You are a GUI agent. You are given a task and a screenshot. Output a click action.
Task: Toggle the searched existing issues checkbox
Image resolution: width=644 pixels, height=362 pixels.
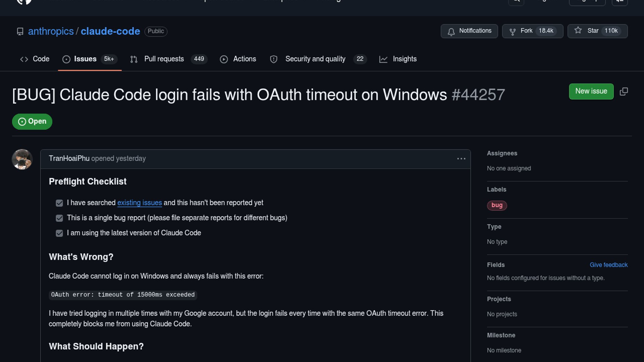pos(59,203)
